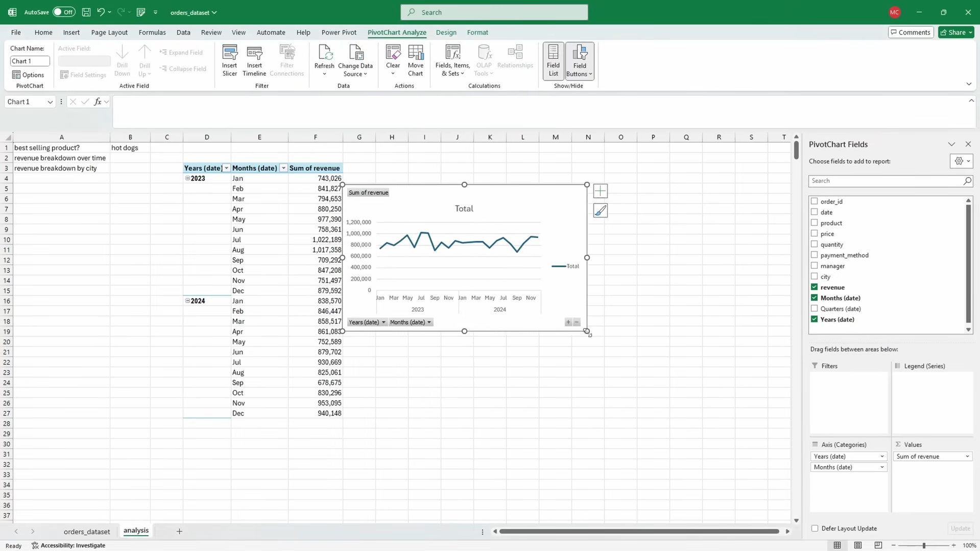Click zoom out minus button
This screenshot has width=980, height=551.
coord(893,545)
